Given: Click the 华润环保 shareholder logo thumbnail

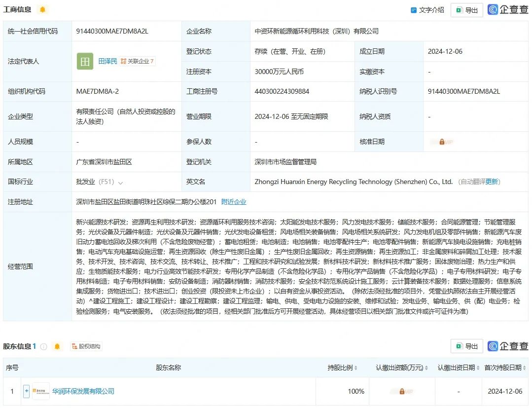Looking at the screenshot, I should (41, 391).
